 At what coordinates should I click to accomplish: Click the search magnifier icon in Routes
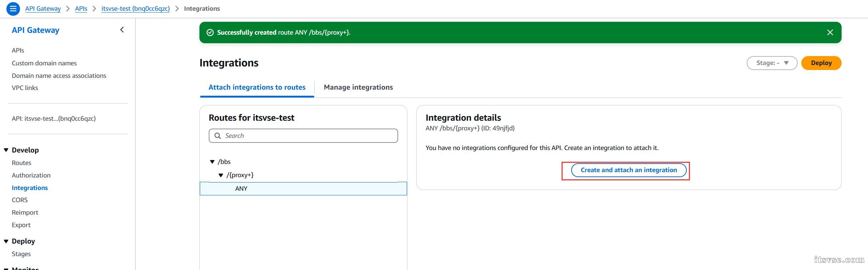[218, 136]
